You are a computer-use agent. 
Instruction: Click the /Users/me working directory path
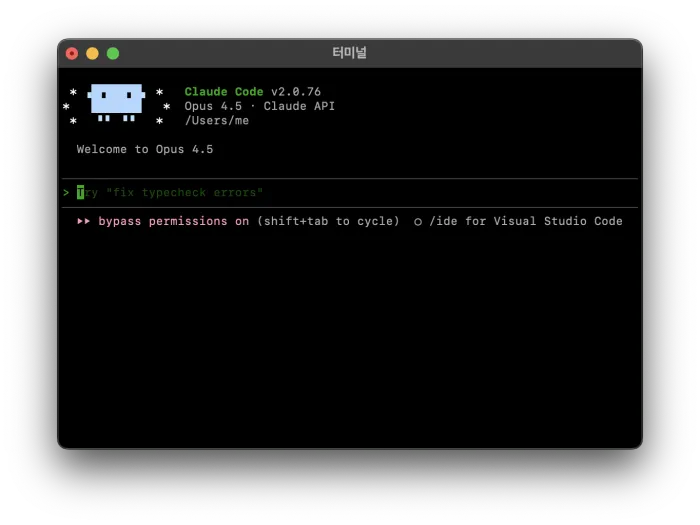click(217, 121)
